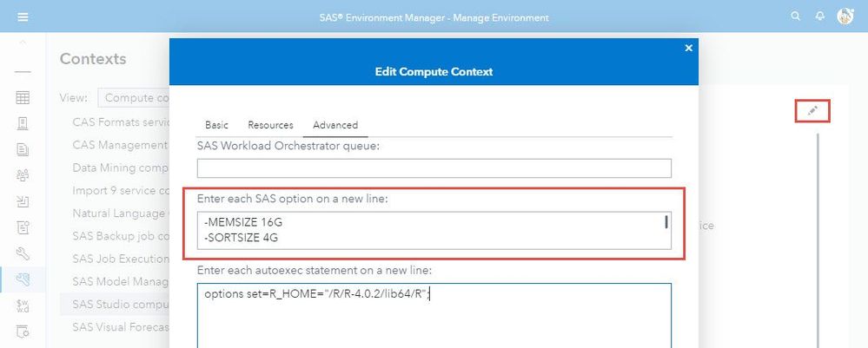Open the notifications bell
The width and height of the screenshot is (868, 348).
tap(820, 16)
